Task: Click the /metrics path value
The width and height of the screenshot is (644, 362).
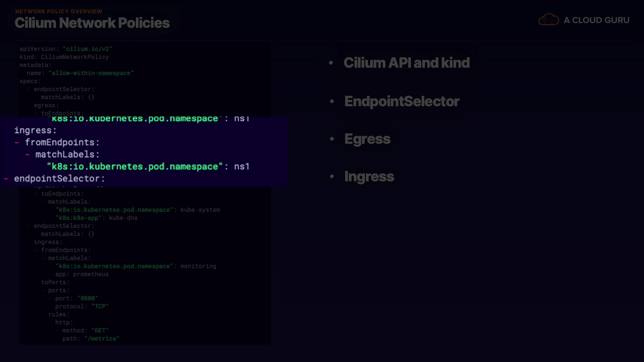Action: coord(102,339)
